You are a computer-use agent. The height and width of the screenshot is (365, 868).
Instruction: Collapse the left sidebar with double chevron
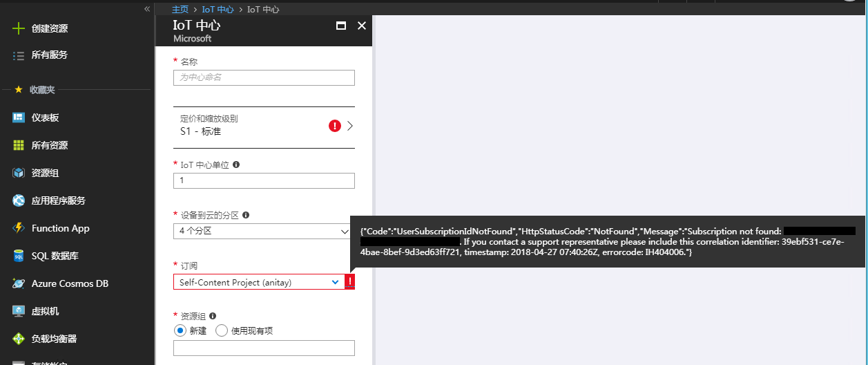pyautogui.click(x=146, y=9)
